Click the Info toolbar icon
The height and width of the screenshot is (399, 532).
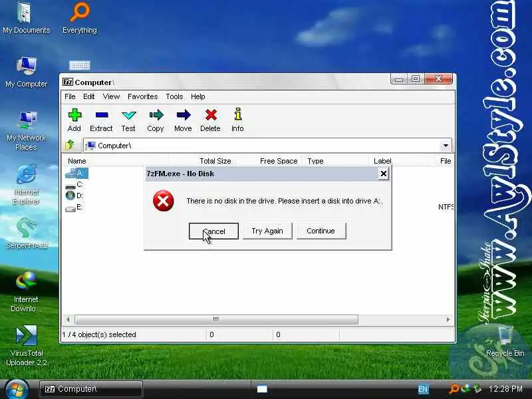237,120
